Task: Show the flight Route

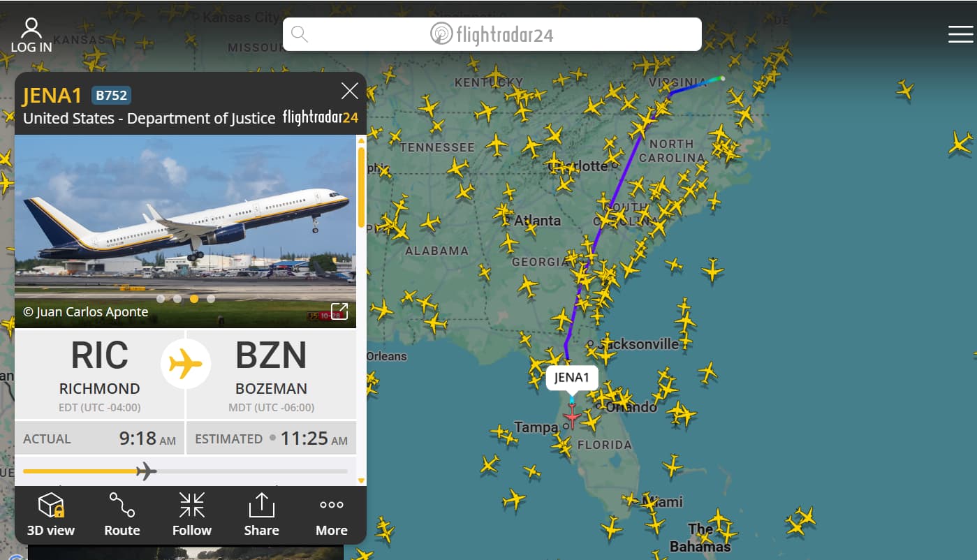Action: (122, 505)
